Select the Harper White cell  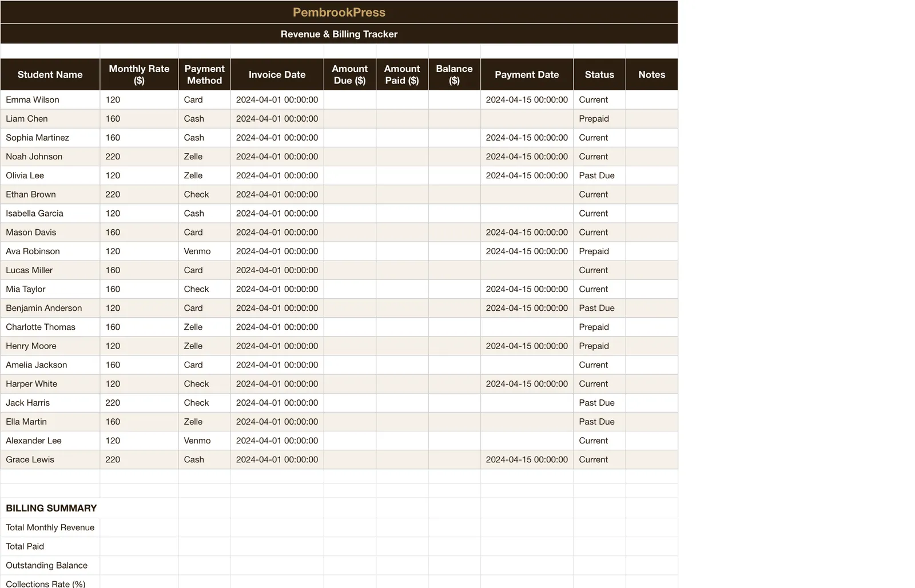pos(50,383)
